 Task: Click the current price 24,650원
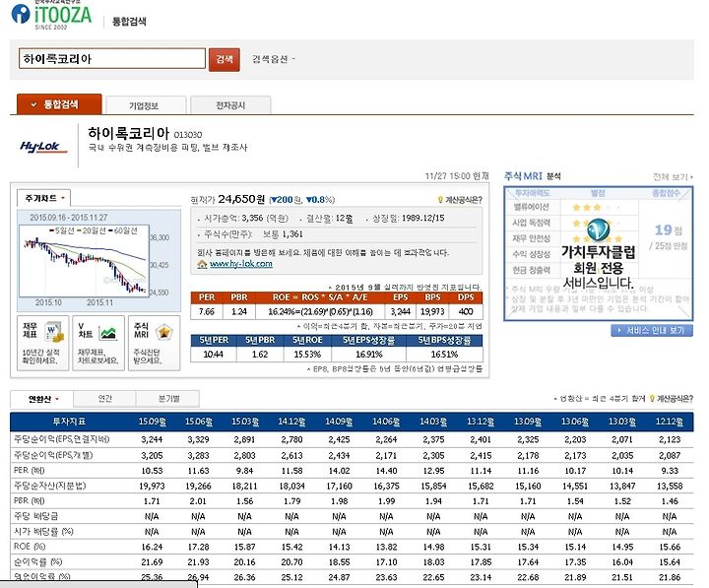tap(241, 199)
